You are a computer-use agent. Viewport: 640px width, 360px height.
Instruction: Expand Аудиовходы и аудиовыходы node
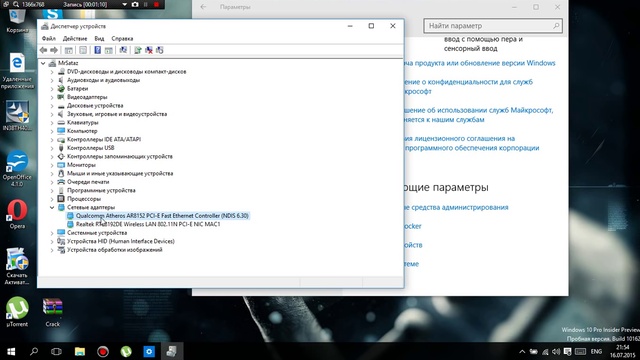coord(52,80)
